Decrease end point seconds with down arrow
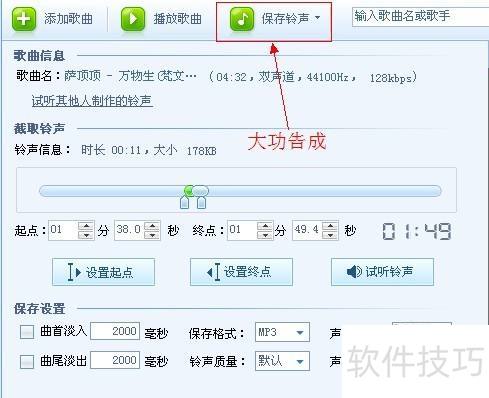The image size is (489, 398). (x=330, y=235)
